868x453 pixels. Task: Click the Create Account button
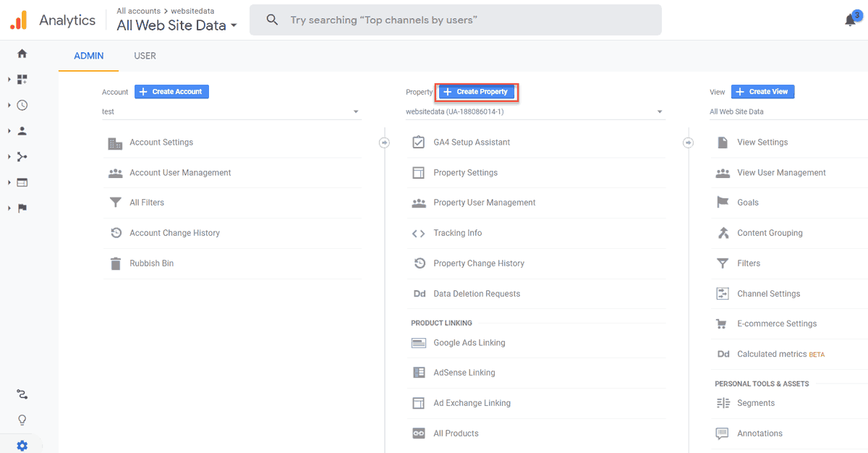tap(171, 92)
